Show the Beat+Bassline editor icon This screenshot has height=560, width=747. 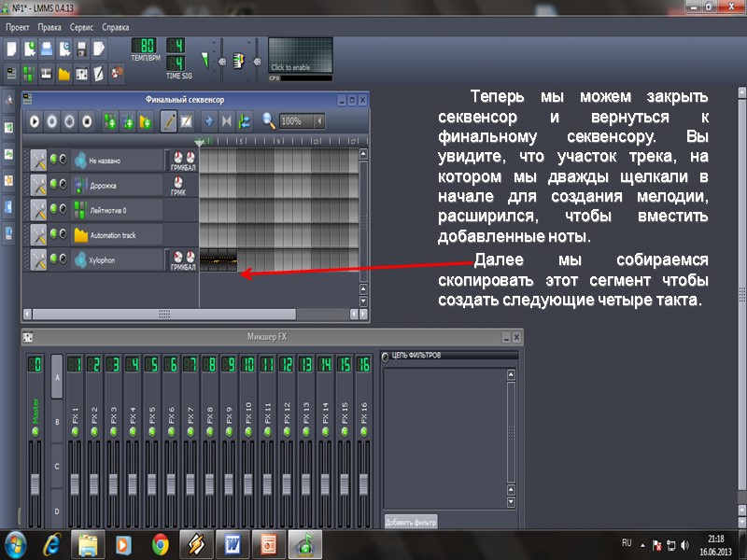(x=29, y=74)
